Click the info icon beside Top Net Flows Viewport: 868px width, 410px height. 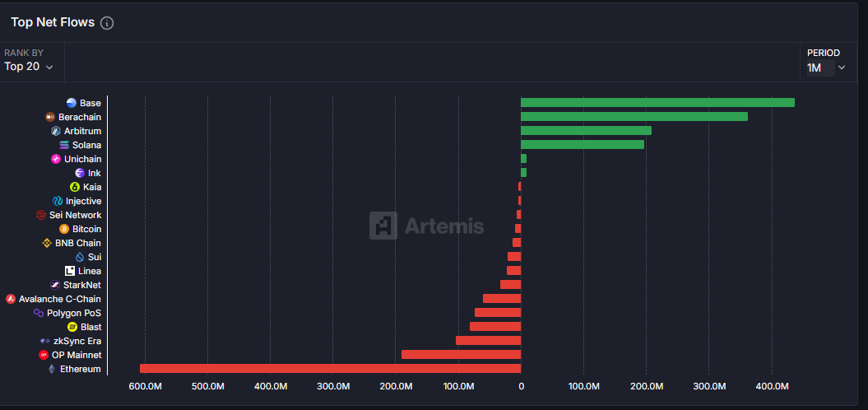107,23
